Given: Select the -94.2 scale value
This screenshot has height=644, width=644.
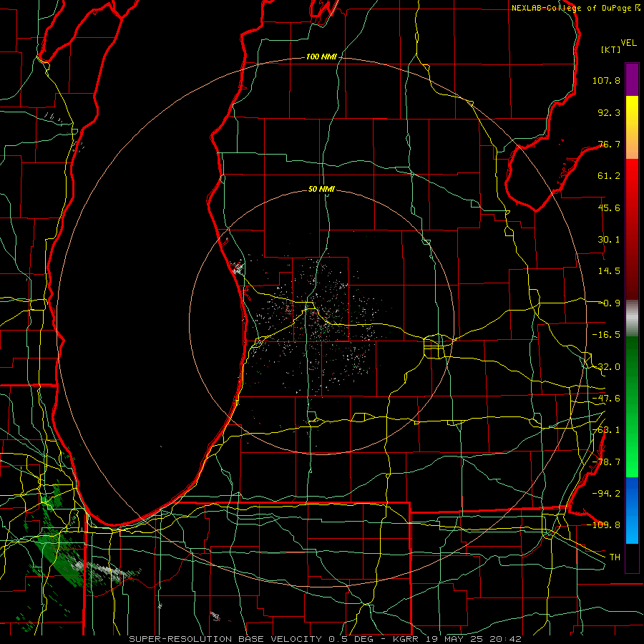Looking at the screenshot, I should [606, 494].
